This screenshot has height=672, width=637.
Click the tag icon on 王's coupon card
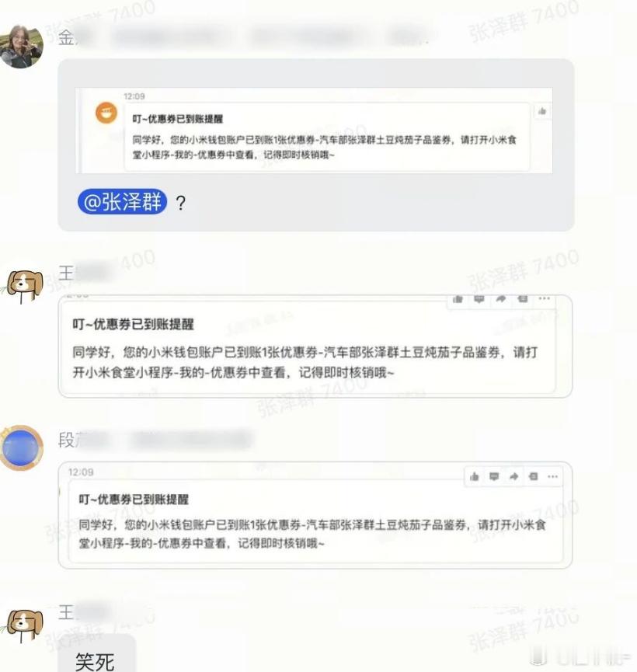523,299
